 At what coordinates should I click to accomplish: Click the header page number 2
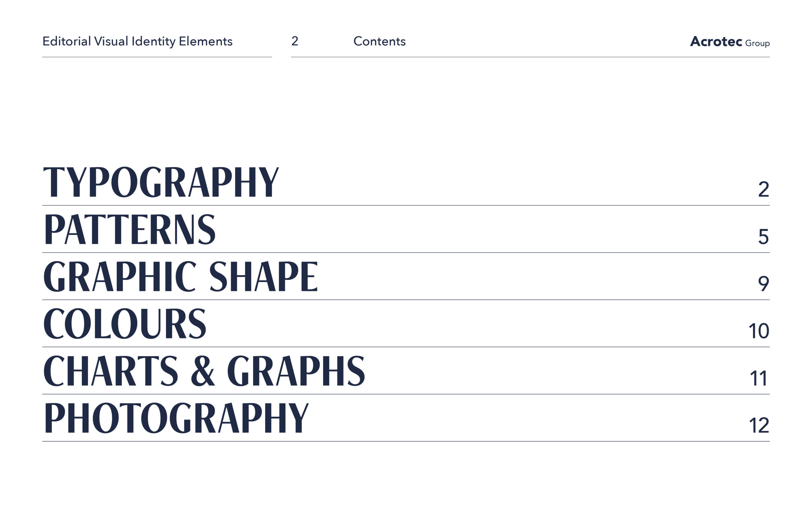coord(295,41)
